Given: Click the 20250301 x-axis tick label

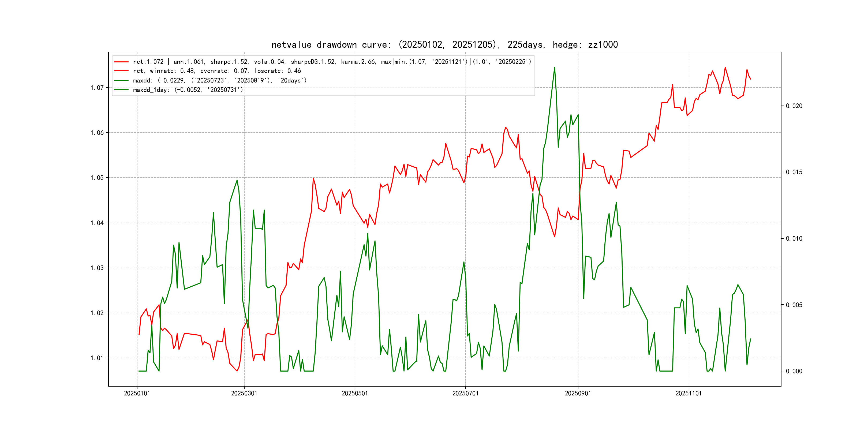Looking at the screenshot, I should (244, 394).
